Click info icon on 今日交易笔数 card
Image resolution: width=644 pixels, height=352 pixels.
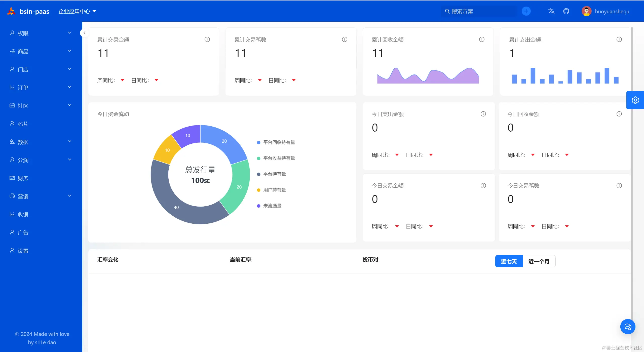619,186
